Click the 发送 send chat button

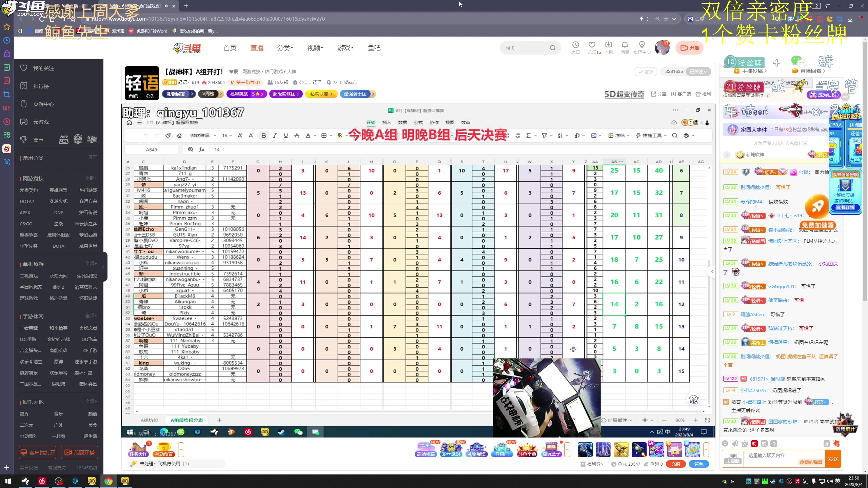(x=833, y=459)
